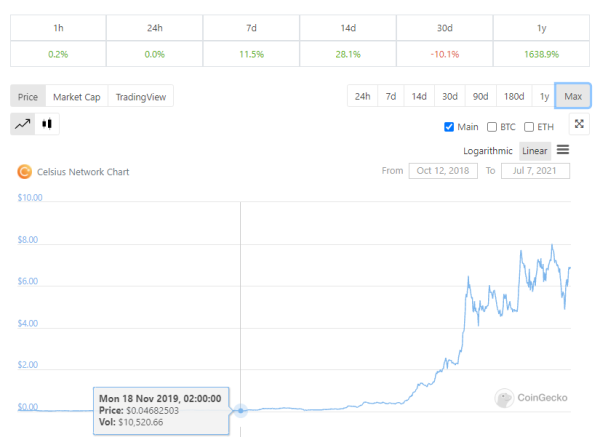
Task: Select the Max range button
Action: click(x=573, y=96)
